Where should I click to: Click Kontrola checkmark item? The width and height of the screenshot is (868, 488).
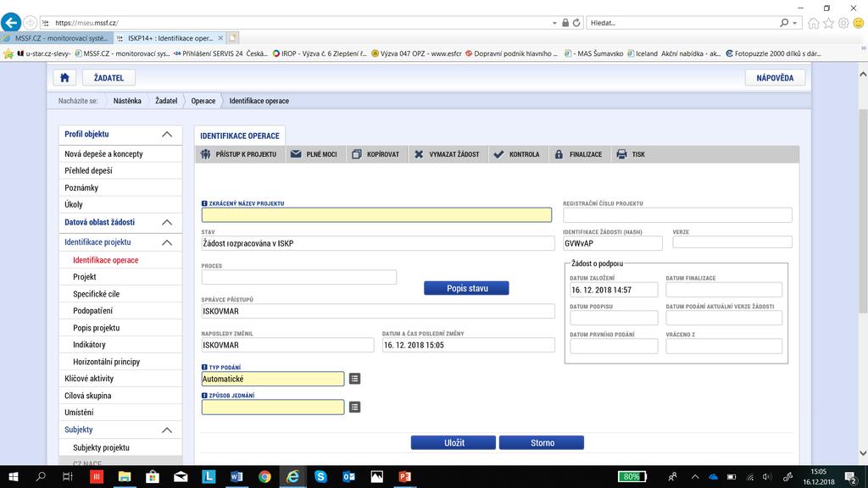(x=516, y=154)
